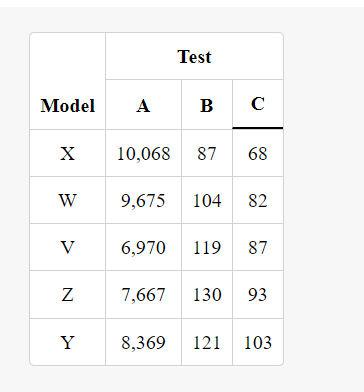Select the cell containing 119
The width and height of the screenshot is (364, 392).
click(207, 247)
